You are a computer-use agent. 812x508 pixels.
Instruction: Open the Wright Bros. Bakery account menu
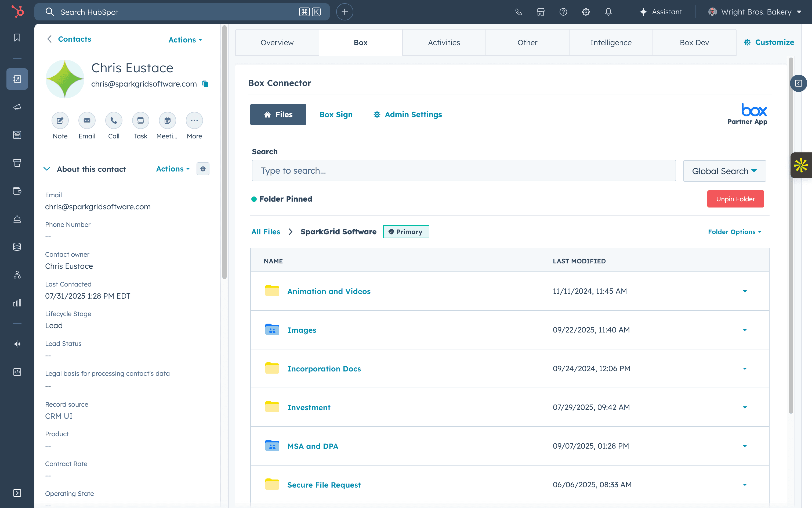point(755,12)
